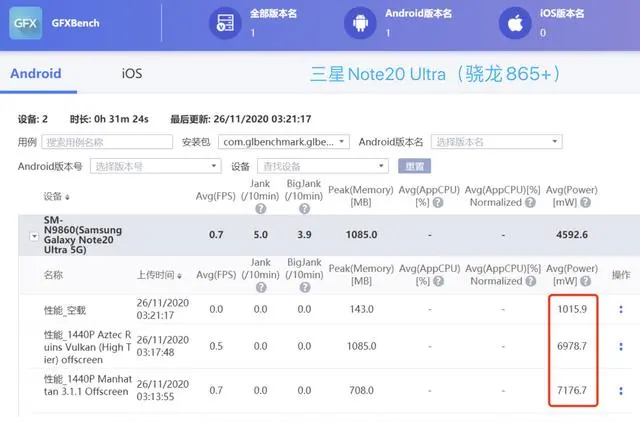640x422 pixels.
Task: Select the 性能_空载 test name
Action: (x=65, y=310)
